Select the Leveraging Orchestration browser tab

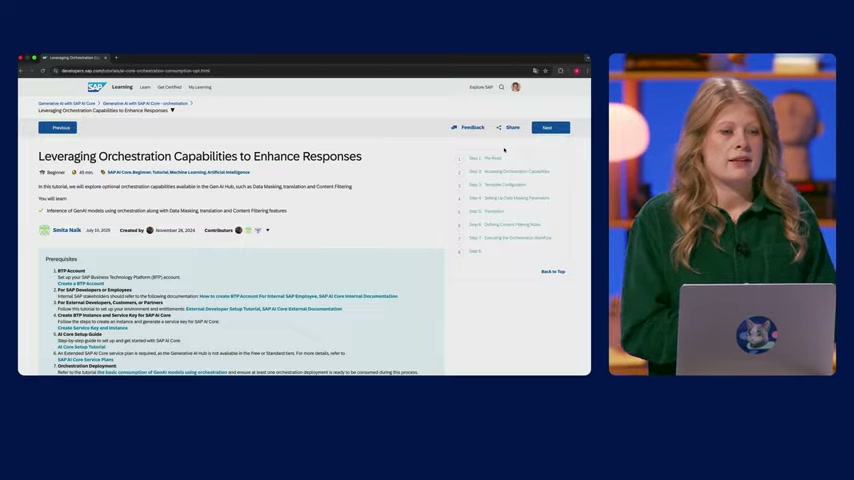click(75, 58)
